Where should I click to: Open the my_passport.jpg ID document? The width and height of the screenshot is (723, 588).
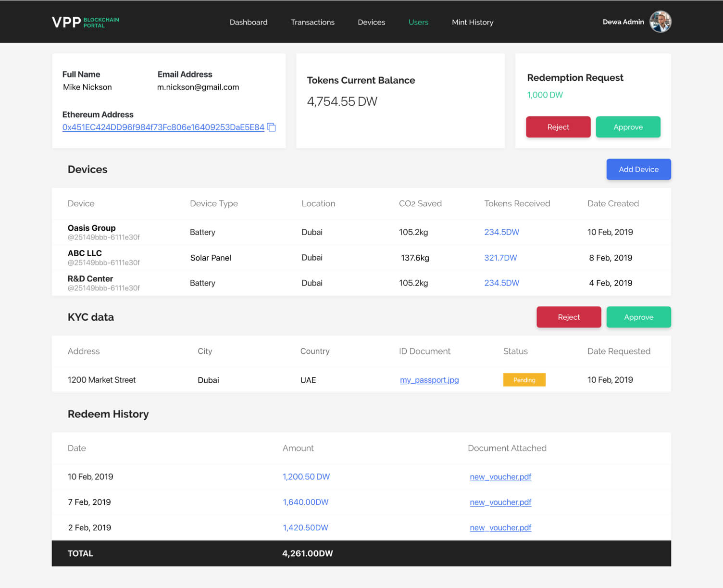tap(429, 380)
